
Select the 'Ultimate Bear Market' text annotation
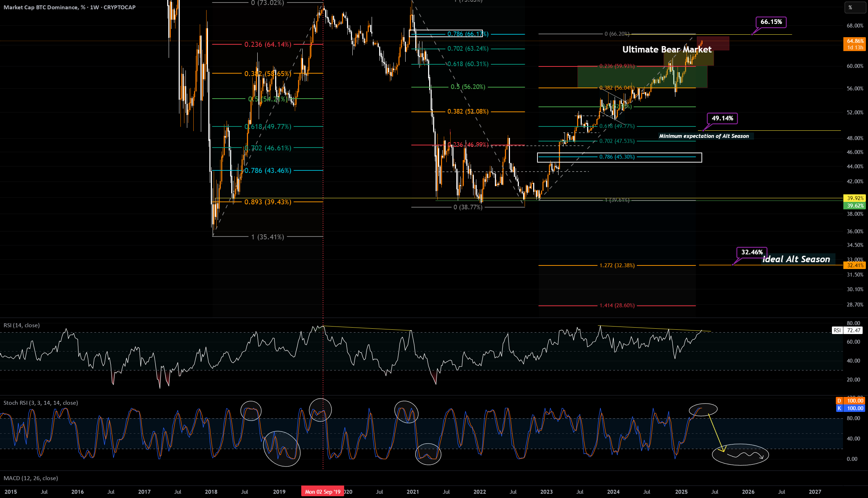point(667,49)
